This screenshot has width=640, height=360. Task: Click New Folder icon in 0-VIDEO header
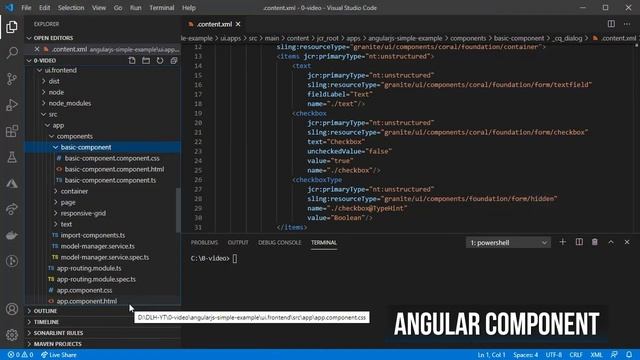coord(146,60)
